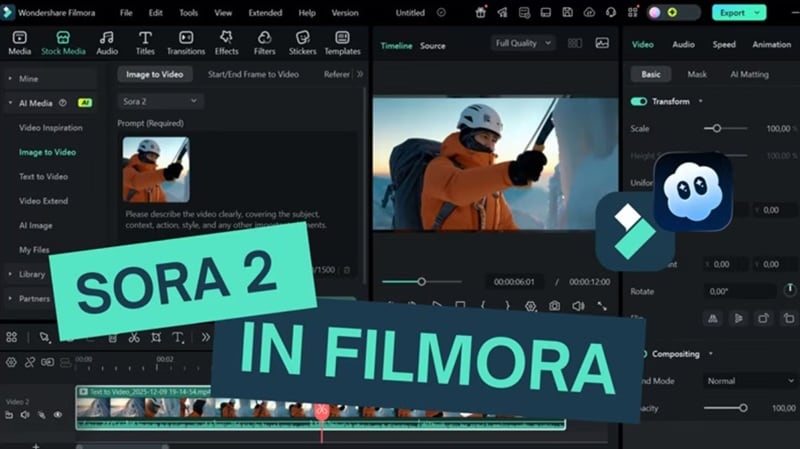The image size is (800, 449).
Task: Open the Titles panel
Action: tap(145, 43)
